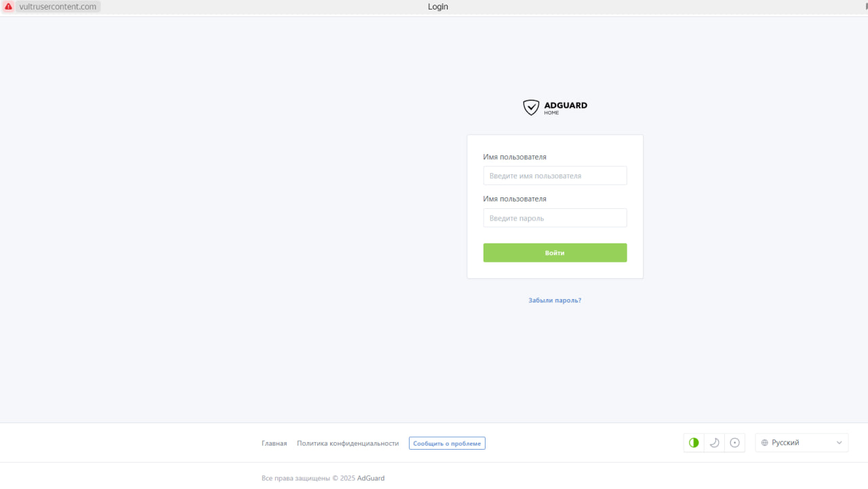Open Политика конфиденциальности link
Viewport: 868px width, 489px height.
click(348, 444)
